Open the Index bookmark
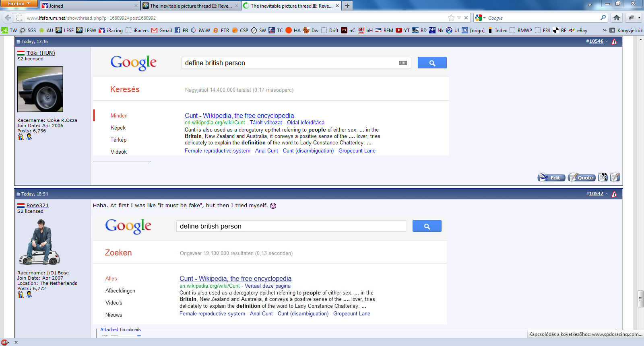Viewport: 644px width, 346px height. (497, 30)
